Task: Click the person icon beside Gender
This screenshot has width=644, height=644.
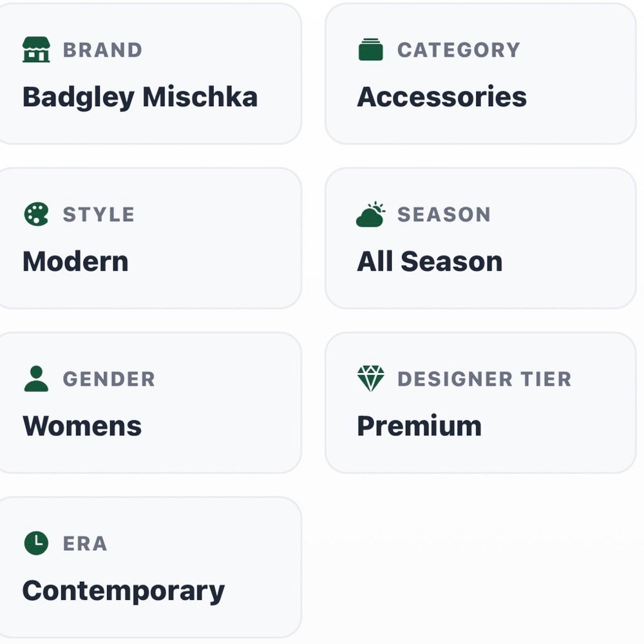Action: pyautogui.click(x=36, y=378)
